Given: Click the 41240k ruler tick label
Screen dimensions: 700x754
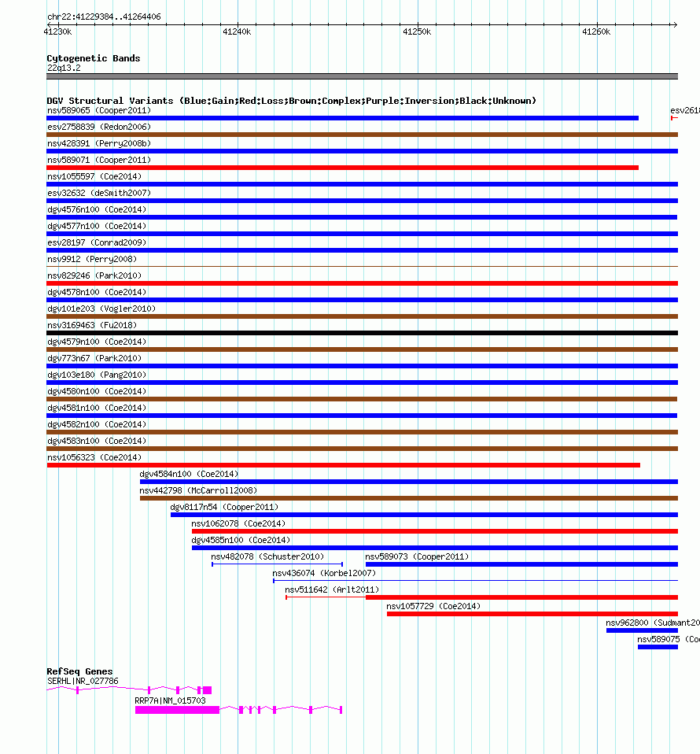Looking at the screenshot, I should tap(237, 31).
